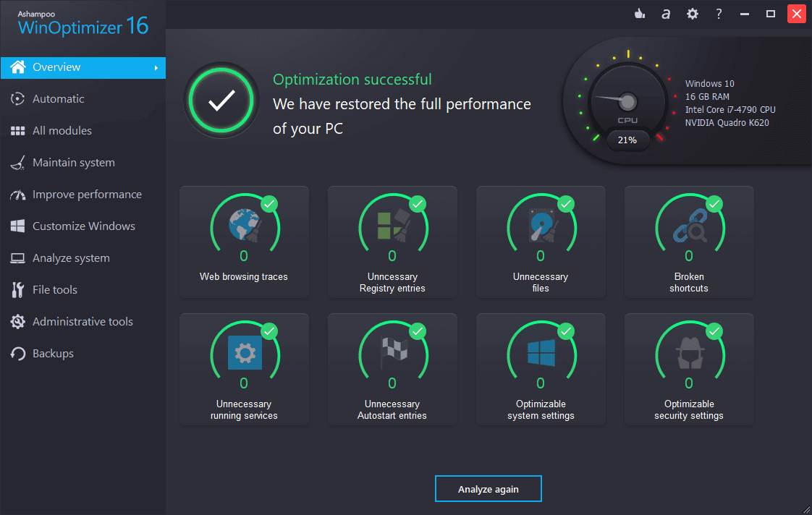This screenshot has width=812, height=515.
Task: Click the 'Intel Core i7-4790 CPU' text
Action: 730,110
